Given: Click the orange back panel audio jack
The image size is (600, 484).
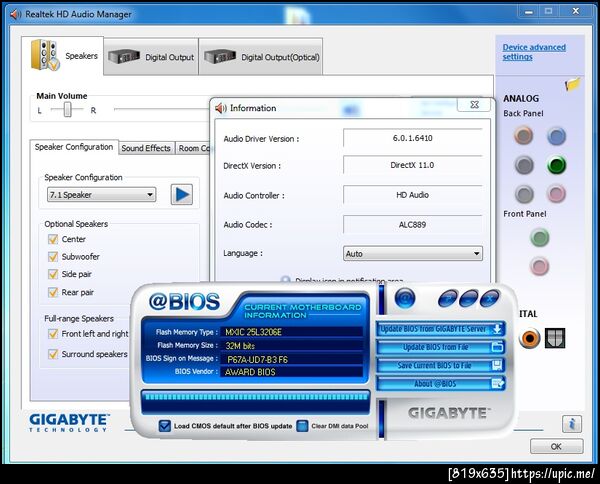Looking at the screenshot, I should tap(523, 136).
